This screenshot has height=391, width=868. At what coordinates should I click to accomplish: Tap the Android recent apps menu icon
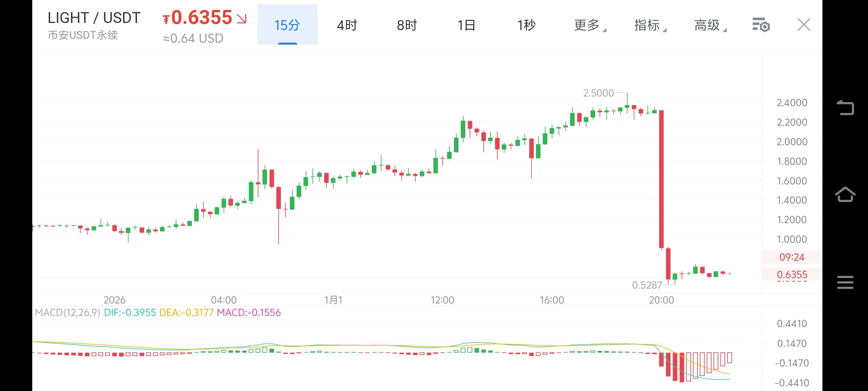[845, 282]
